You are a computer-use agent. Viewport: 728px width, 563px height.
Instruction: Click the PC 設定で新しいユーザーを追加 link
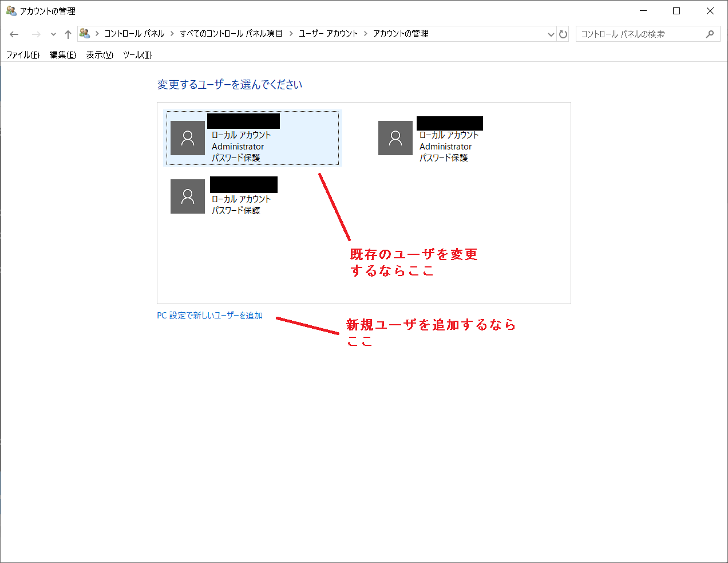[x=209, y=315]
